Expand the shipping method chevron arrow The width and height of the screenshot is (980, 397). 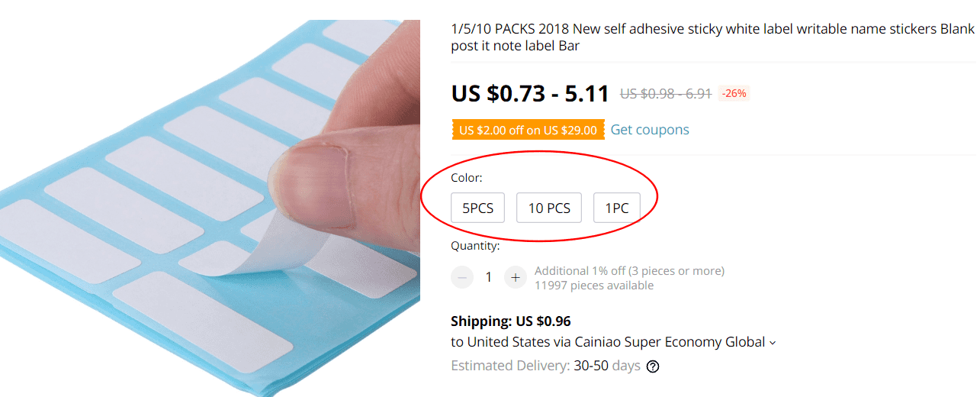point(773,343)
